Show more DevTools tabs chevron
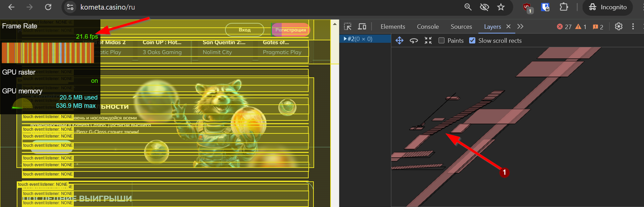 click(x=520, y=27)
